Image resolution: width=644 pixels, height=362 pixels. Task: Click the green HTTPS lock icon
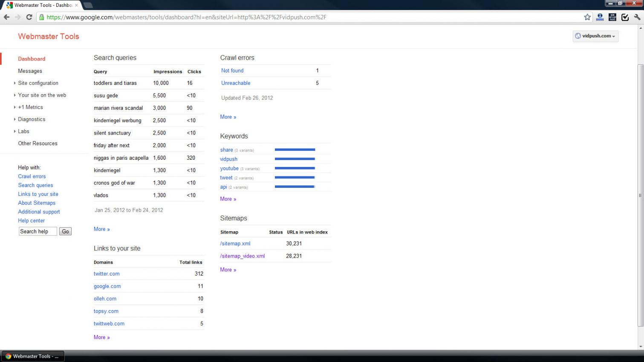[41, 17]
